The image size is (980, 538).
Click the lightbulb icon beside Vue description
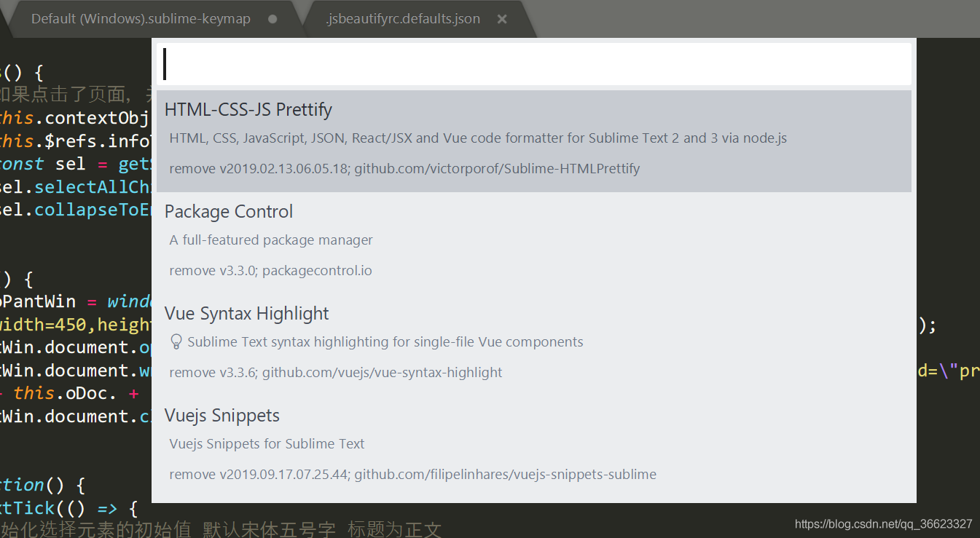(176, 342)
